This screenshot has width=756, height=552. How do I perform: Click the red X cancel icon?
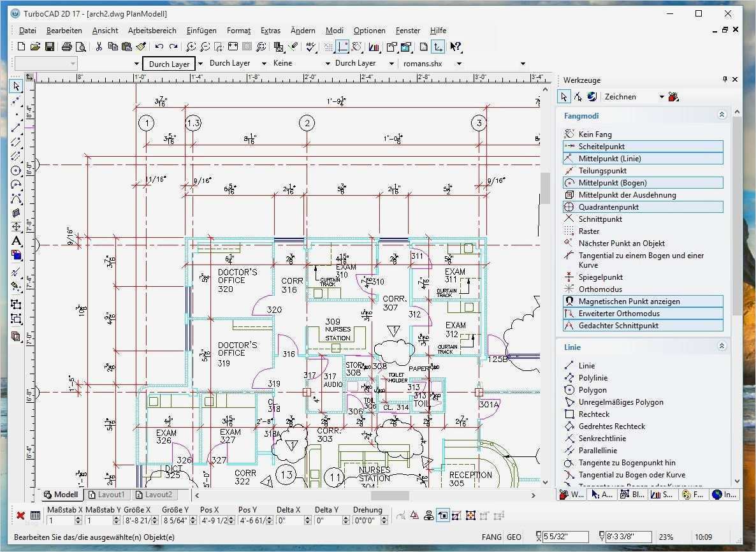(21, 516)
